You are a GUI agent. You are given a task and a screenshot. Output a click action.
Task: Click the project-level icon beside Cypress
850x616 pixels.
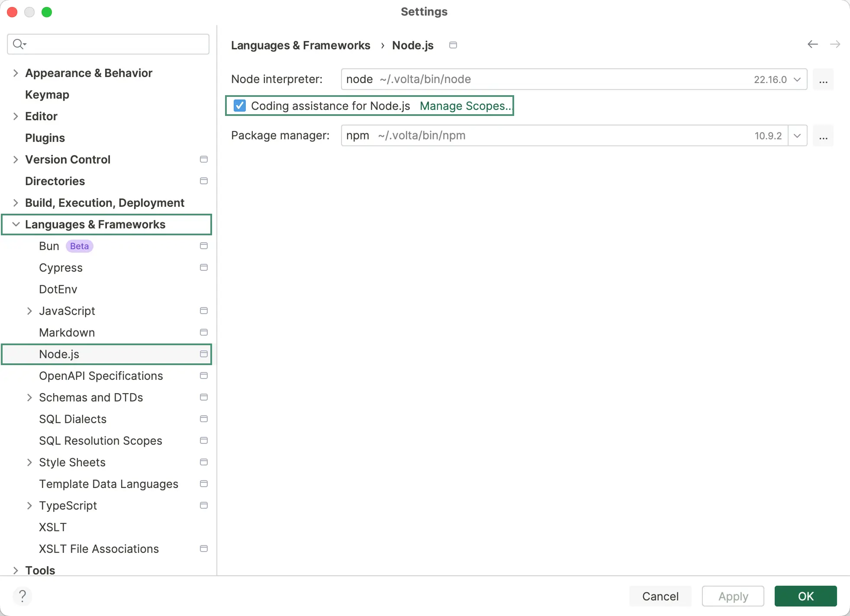[204, 267]
